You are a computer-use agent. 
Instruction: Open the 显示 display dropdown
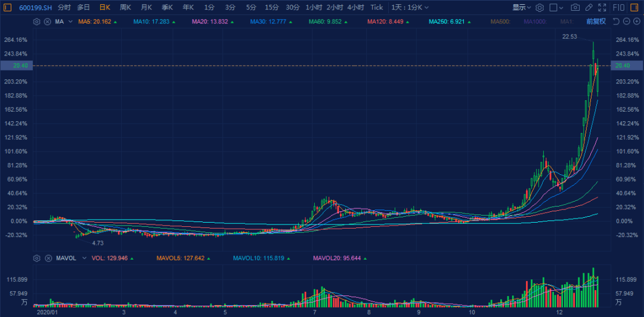point(522,7)
